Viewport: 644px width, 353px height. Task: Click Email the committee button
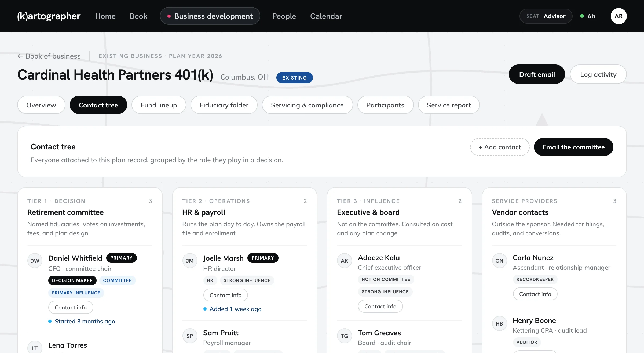coord(573,147)
